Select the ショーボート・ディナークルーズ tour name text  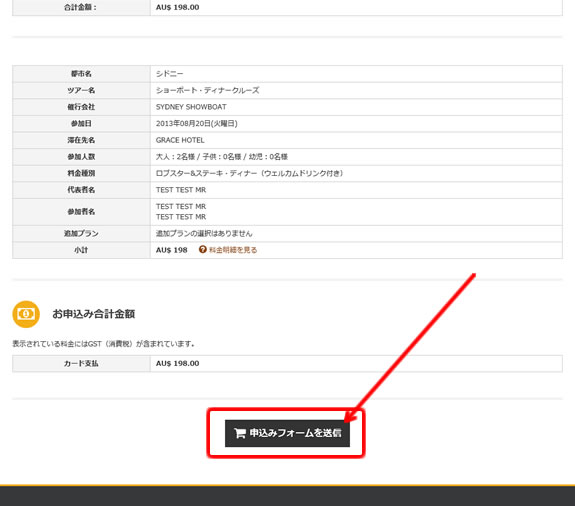pos(208,90)
